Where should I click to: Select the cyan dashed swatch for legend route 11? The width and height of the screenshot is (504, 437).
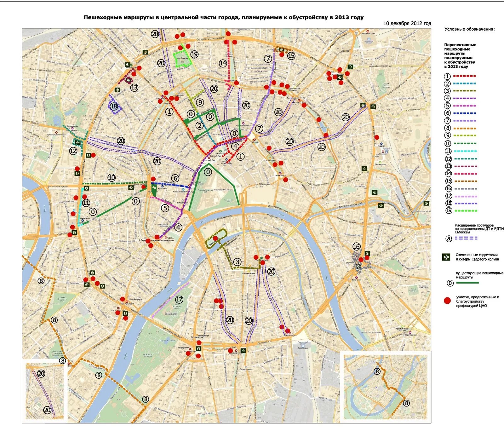[465, 151]
